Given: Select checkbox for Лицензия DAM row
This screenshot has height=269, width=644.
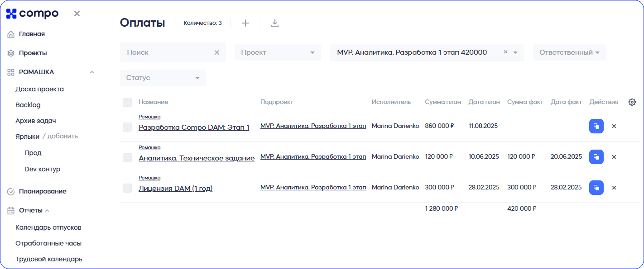Looking at the screenshot, I should tap(127, 188).
